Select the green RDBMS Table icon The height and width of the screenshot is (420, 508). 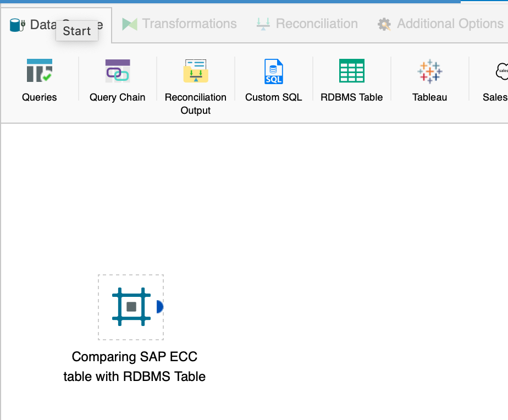click(x=351, y=71)
